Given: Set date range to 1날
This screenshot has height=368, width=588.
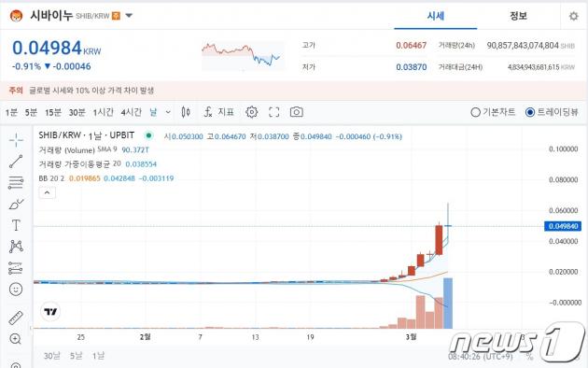Looking at the screenshot, I should [99, 356].
